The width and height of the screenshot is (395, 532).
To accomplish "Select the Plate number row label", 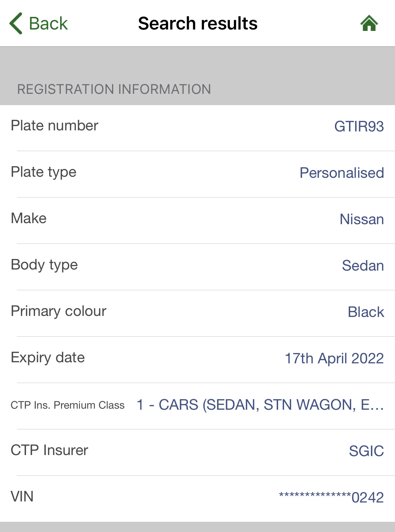I will (54, 126).
